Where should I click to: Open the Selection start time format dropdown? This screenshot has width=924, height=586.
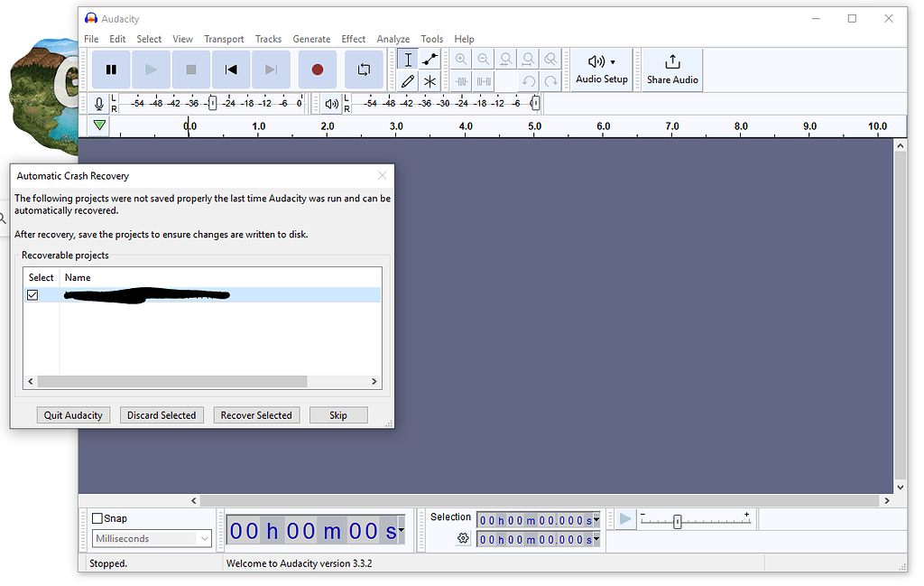click(596, 518)
